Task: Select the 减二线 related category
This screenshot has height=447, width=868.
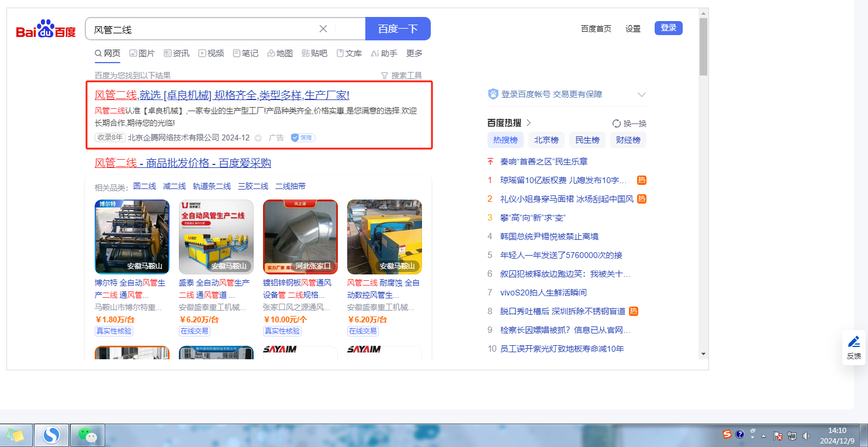Action: [174, 186]
